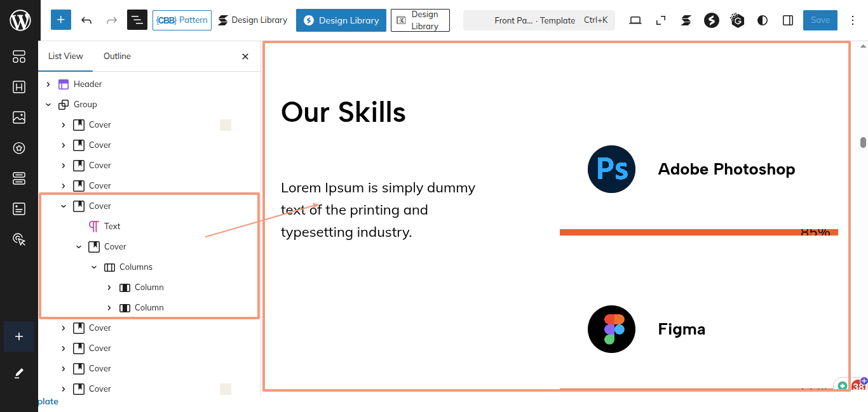Open the Front Page Template command bar

click(x=539, y=20)
